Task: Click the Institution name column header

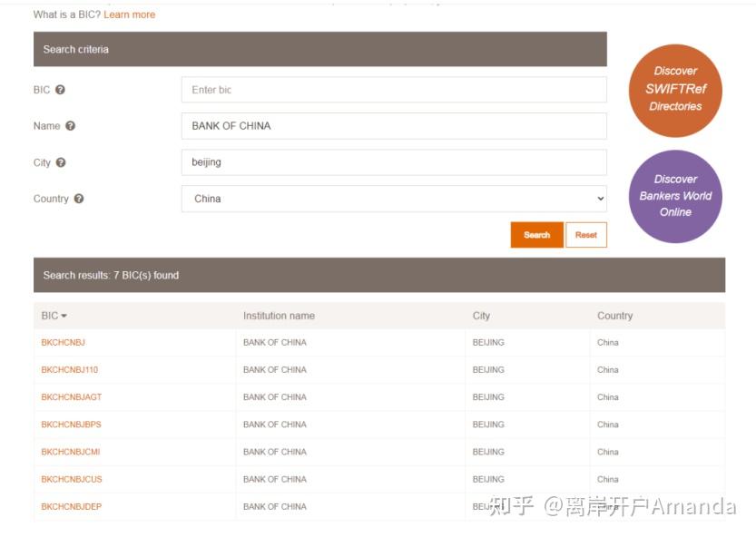Action: tap(278, 316)
